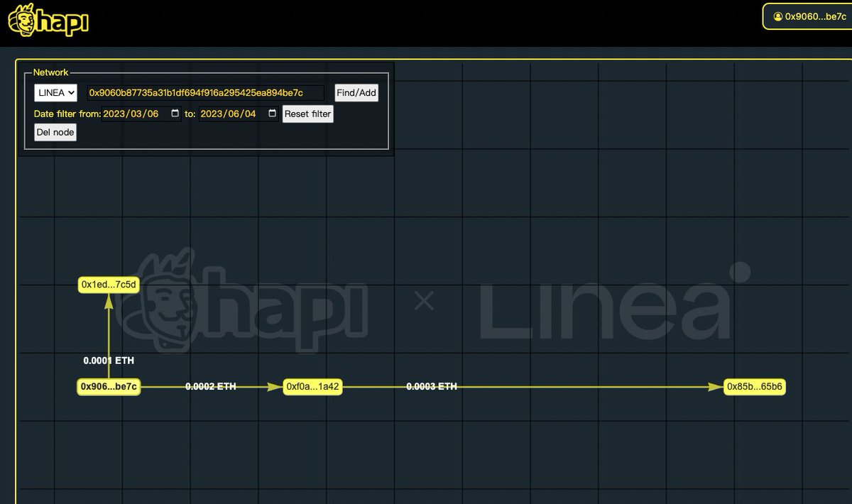This screenshot has width=852, height=504.
Task: Click the user icon in the account button
Action: (777, 16)
